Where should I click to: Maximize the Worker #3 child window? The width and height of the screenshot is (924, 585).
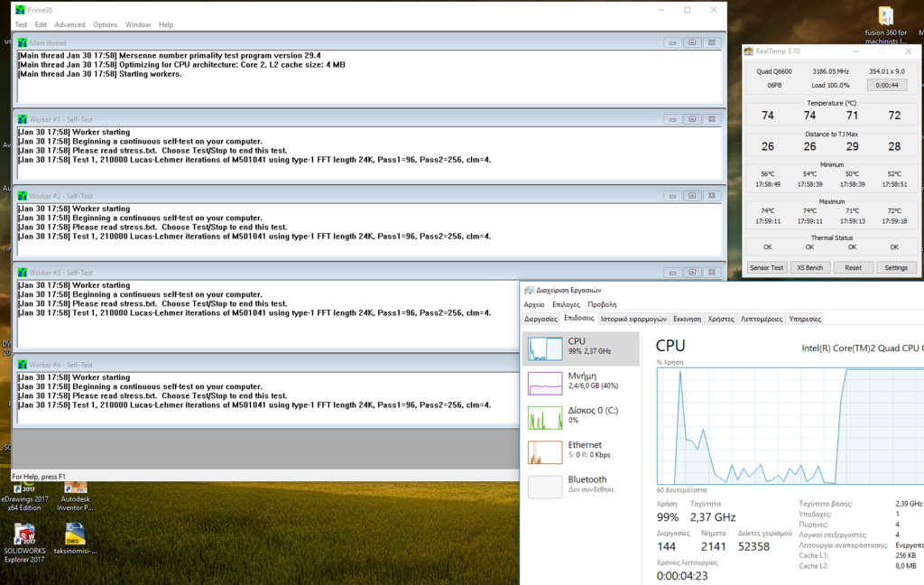click(x=692, y=273)
